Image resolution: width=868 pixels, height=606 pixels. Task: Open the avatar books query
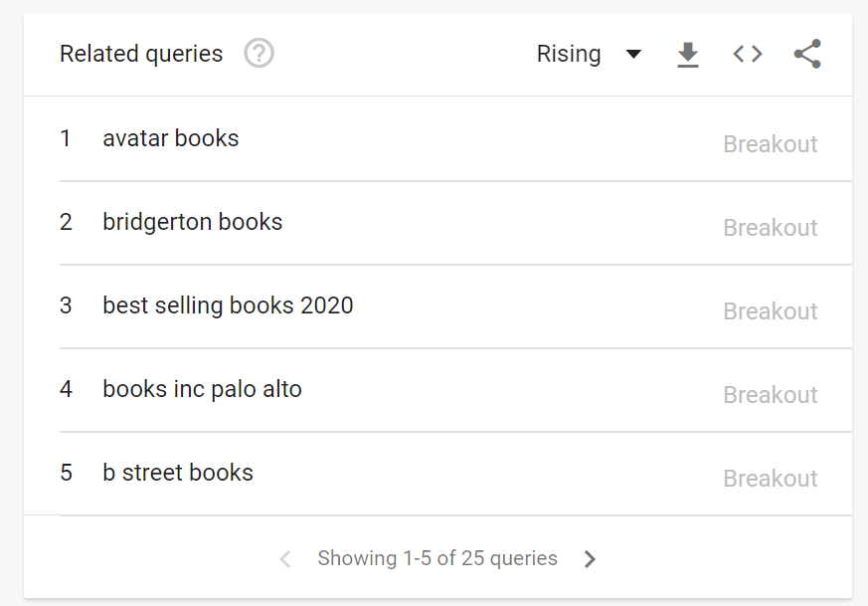[x=171, y=138]
